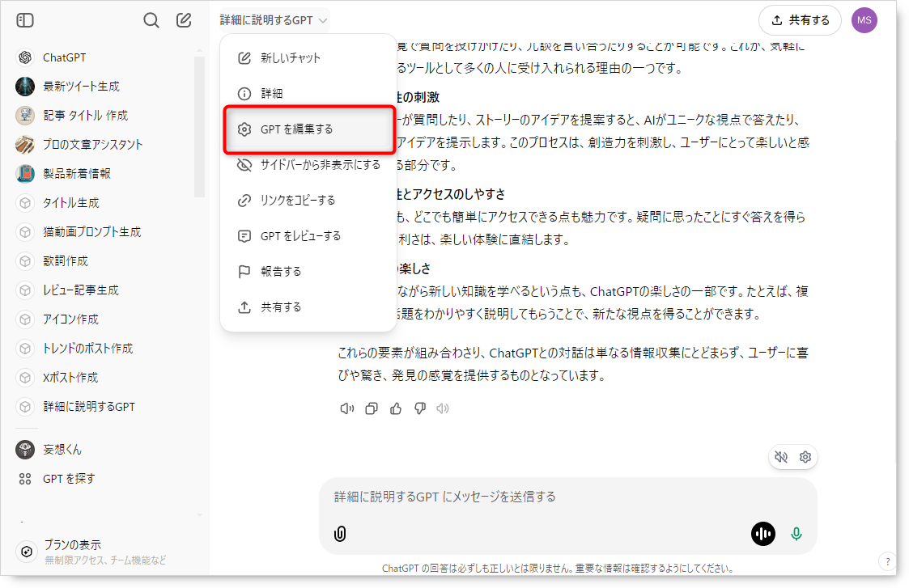Select "サイドバーから非表示にする" to hide the GPT
The height and width of the screenshot is (588, 909).
coord(320,165)
